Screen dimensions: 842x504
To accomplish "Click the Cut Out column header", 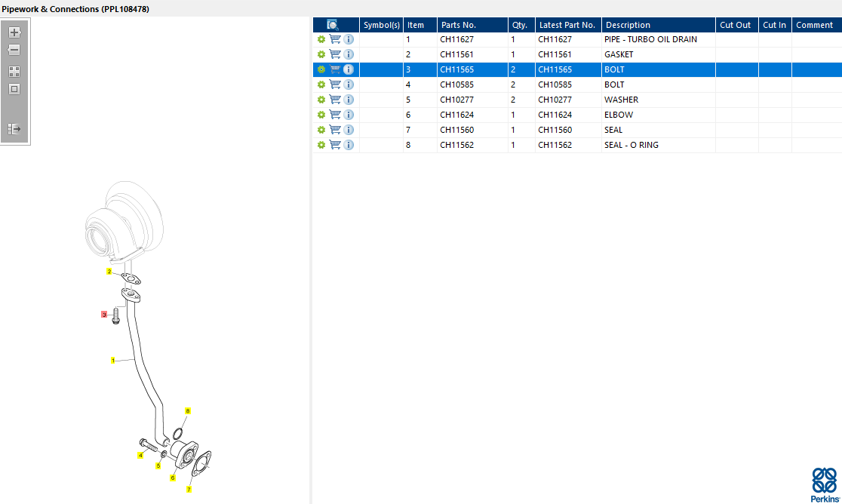I will pos(736,25).
